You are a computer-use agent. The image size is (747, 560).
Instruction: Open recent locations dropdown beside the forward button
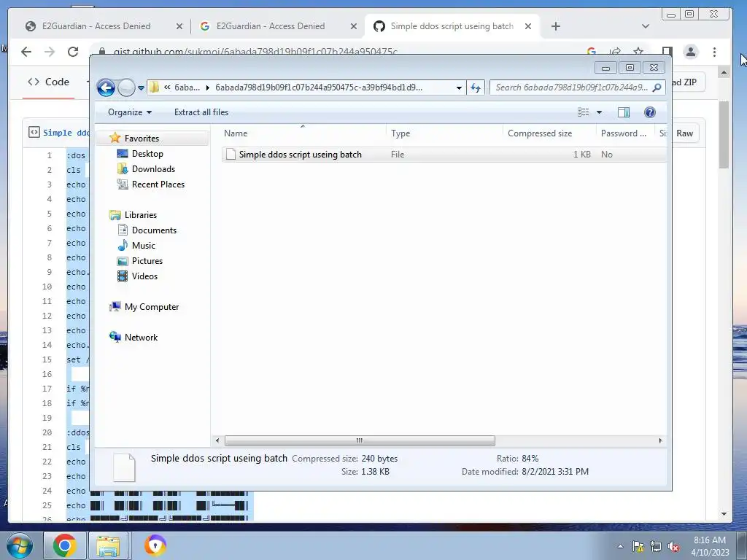pos(141,87)
